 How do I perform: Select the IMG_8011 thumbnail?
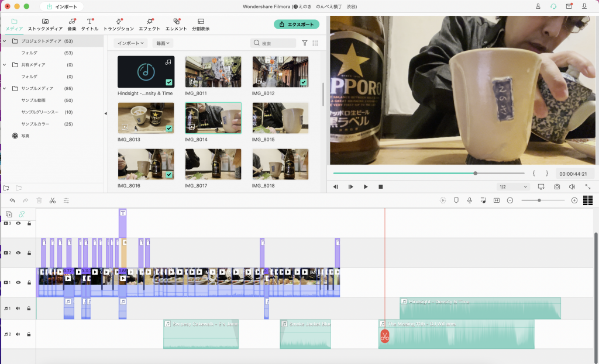click(x=213, y=72)
